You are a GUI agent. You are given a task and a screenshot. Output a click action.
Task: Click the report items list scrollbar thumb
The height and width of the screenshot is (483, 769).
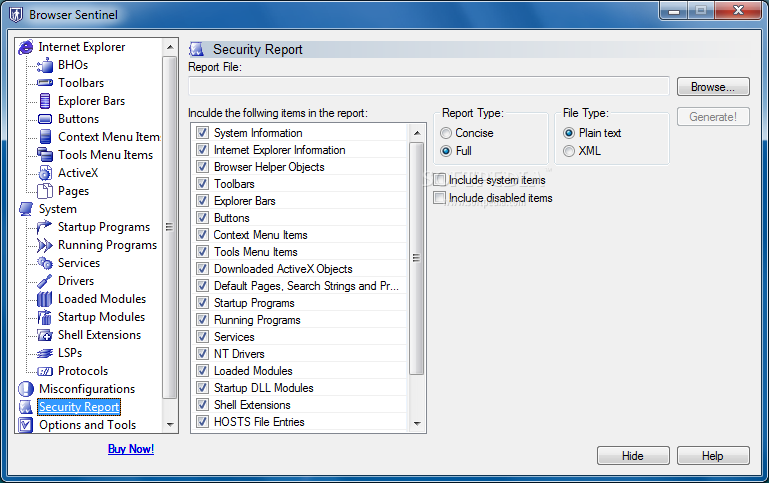click(x=417, y=258)
